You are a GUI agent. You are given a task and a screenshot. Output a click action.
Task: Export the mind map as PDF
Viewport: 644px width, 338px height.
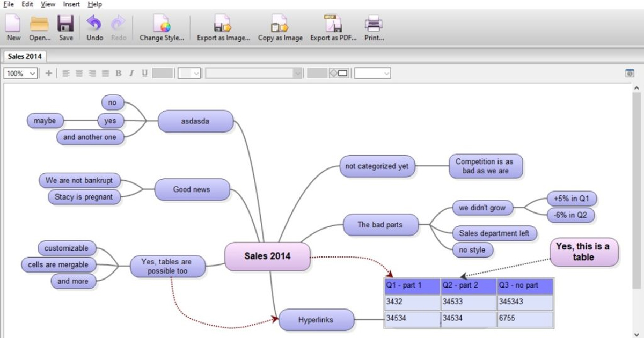pos(333,28)
